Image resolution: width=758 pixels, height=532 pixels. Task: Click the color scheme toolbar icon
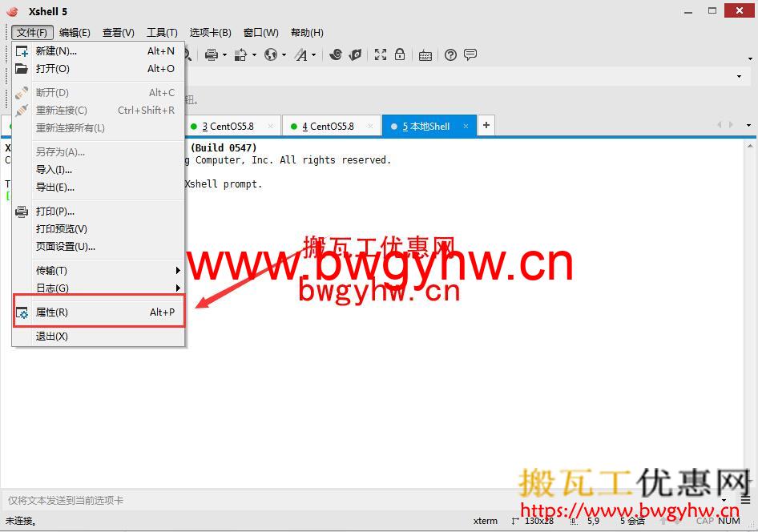click(240, 54)
